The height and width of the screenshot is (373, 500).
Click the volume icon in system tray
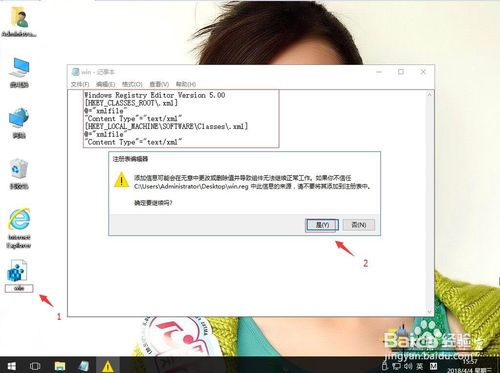click(x=408, y=366)
